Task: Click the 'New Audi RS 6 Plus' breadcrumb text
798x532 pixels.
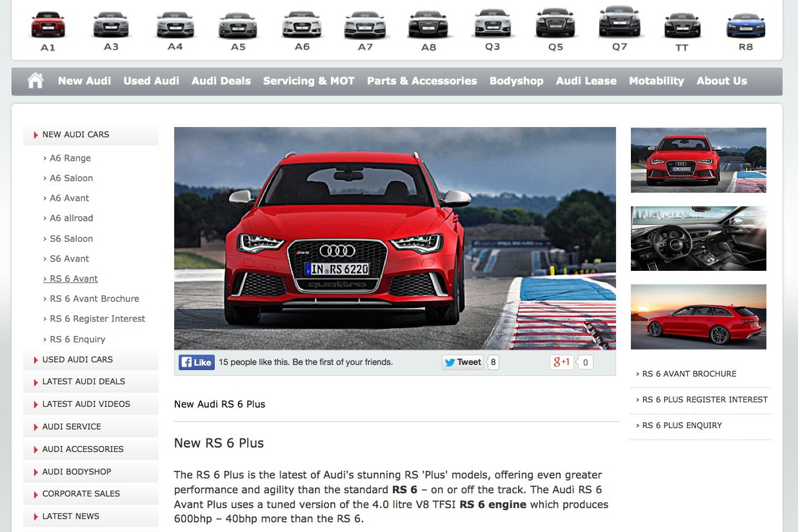Action: coord(220,404)
